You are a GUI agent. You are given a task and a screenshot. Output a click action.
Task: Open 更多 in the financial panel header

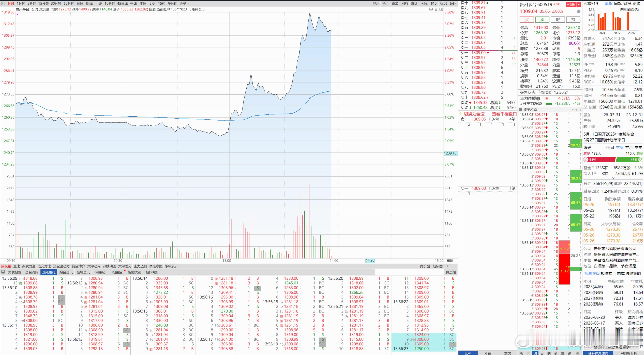[638, 4]
